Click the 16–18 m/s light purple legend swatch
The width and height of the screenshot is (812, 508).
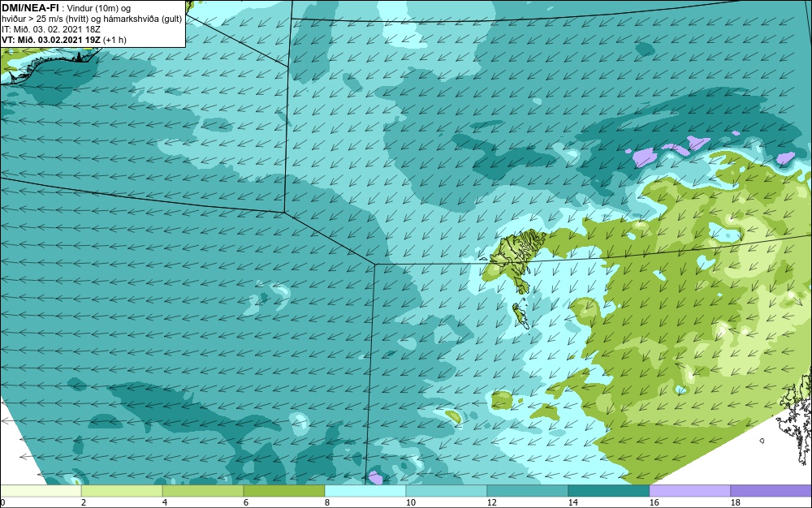[x=689, y=491]
